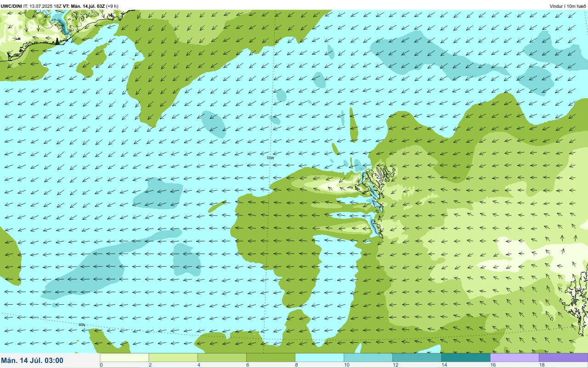Click the legend scale value '4'
Viewport: 588px width, 368px height.
(199, 365)
